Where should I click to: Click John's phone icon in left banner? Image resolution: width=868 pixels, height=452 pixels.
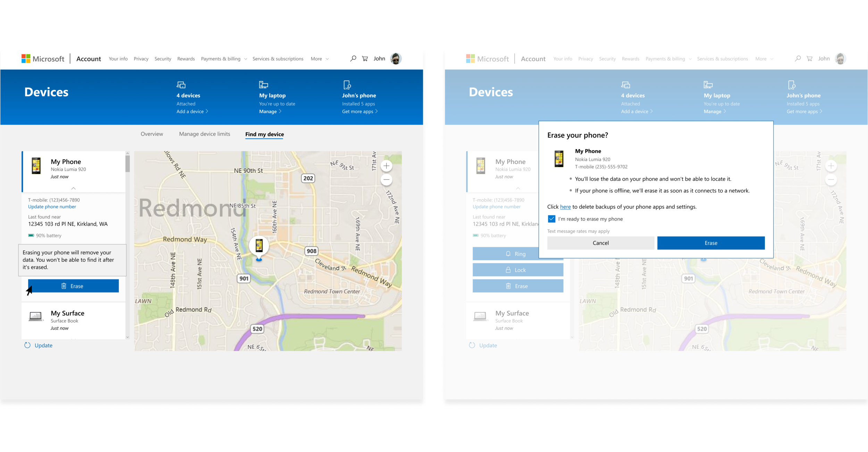347,85
